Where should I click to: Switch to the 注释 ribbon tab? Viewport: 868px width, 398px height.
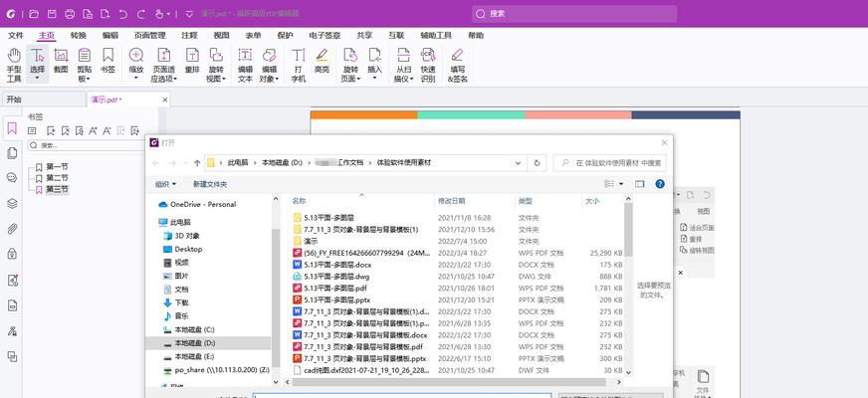point(189,36)
